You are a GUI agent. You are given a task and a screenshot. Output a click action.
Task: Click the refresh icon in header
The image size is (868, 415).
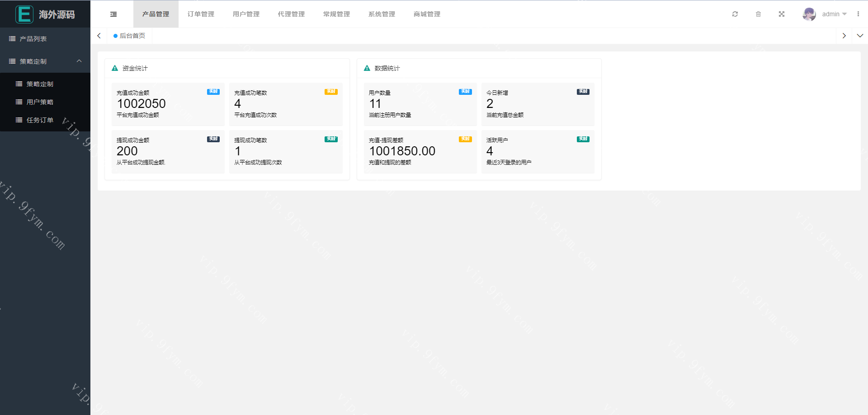(735, 14)
